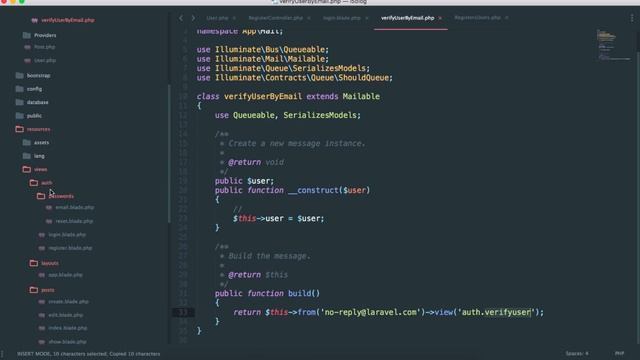Collapse the views folder
640x360 pixels.
[x=27, y=169]
